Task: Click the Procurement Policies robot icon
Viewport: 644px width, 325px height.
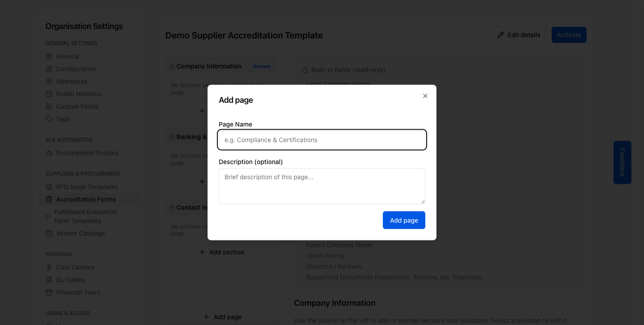Action: [x=49, y=153]
